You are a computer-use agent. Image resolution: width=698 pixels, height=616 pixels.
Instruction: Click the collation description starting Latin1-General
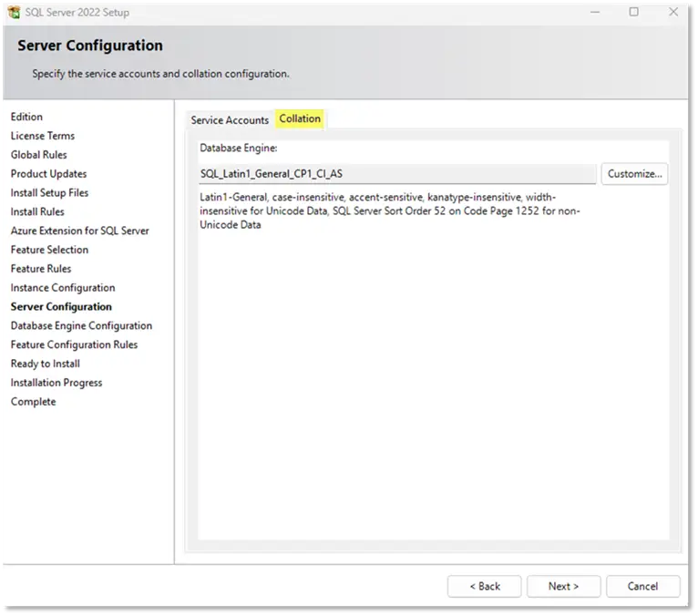coord(389,211)
